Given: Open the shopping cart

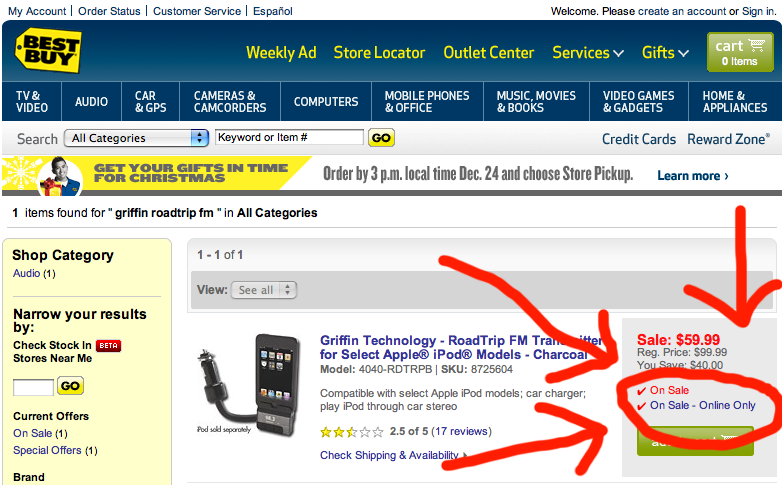Looking at the screenshot, I should coord(740,52).
